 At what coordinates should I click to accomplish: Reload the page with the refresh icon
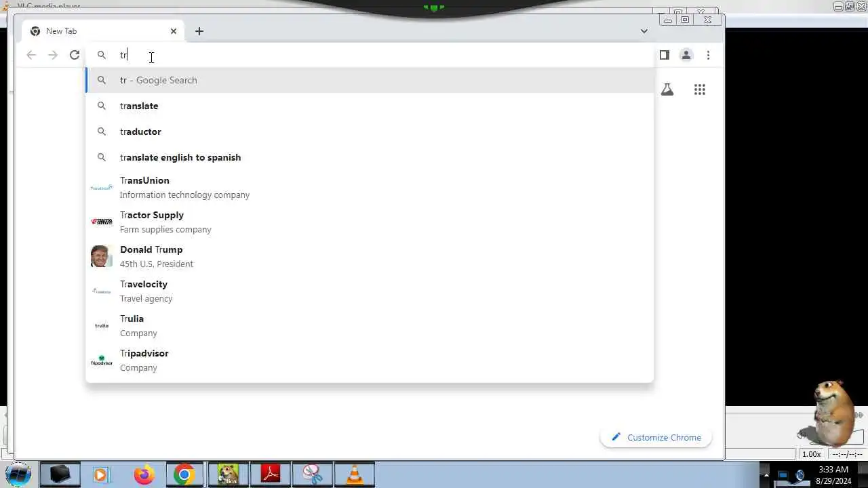click(75, 55)
